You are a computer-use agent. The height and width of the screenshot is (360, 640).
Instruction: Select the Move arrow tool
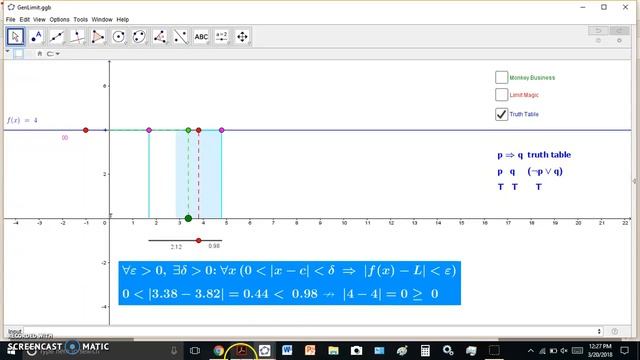(x=16, y=37)
